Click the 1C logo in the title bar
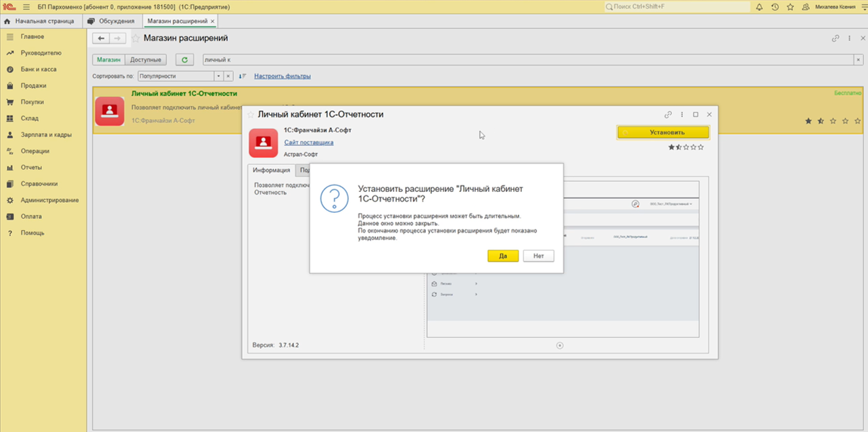868x432 pixels. pyautogui.click(x=11, y=7)
